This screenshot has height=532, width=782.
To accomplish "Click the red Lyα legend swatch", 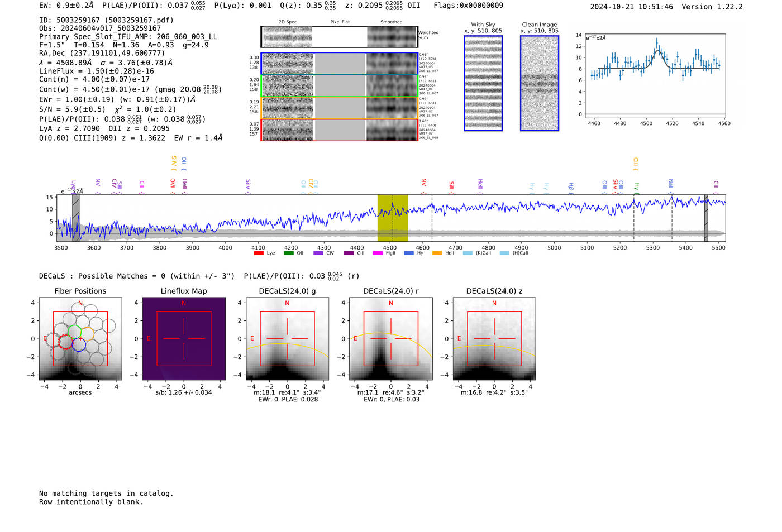I will tap(259, 253).
